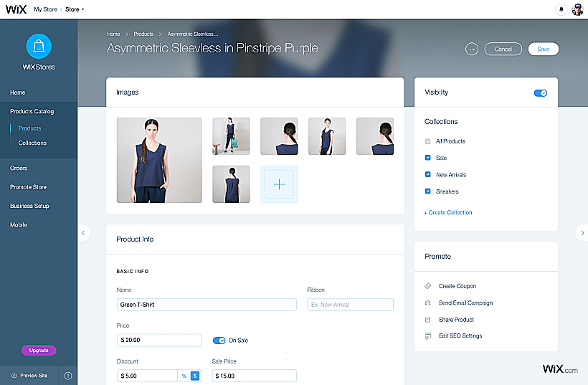Image resolution: width=588 pixels, height=385 pixels.
Task: Click the Wix Stores shopping bag icon
Action: coord(38,47)
